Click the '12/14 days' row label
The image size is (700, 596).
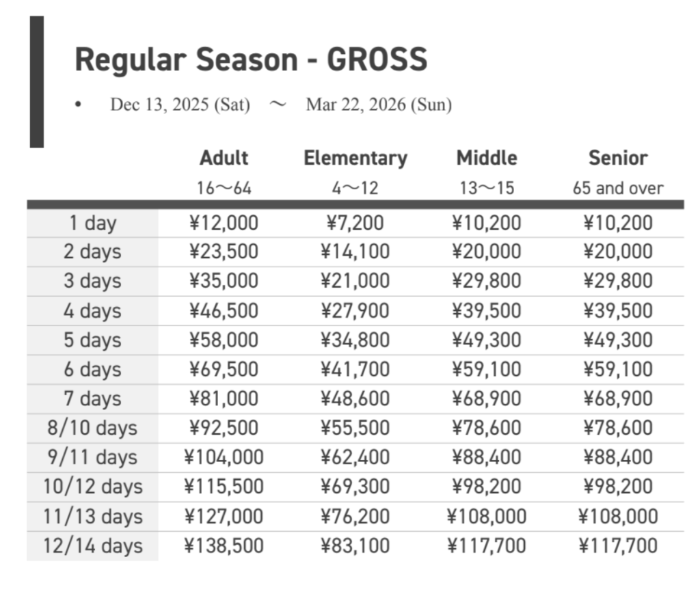click(92, 546)
